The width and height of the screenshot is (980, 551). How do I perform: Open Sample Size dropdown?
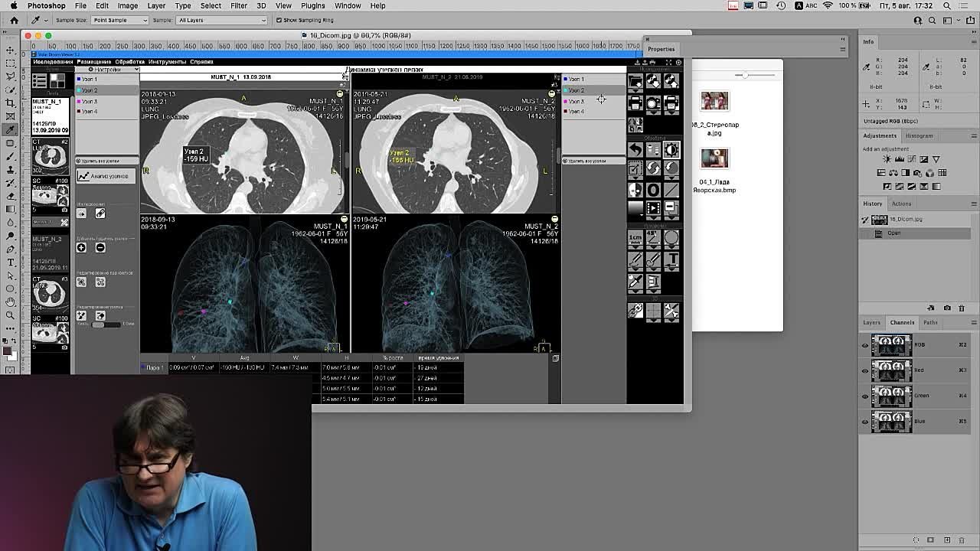click(119, 20)
